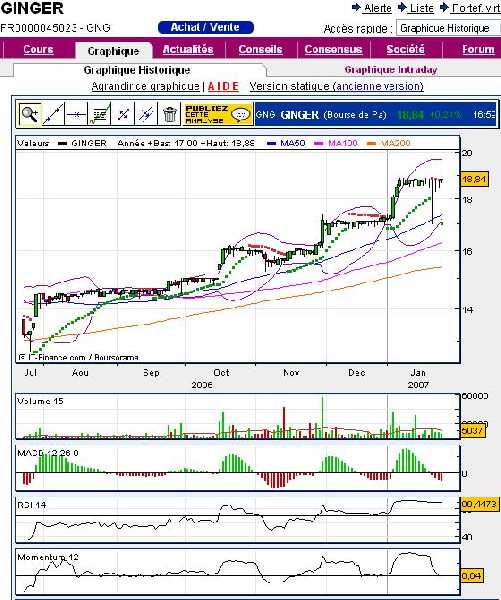
Task: Click the trash can delete icon
Action: click(x=169, y=114)
